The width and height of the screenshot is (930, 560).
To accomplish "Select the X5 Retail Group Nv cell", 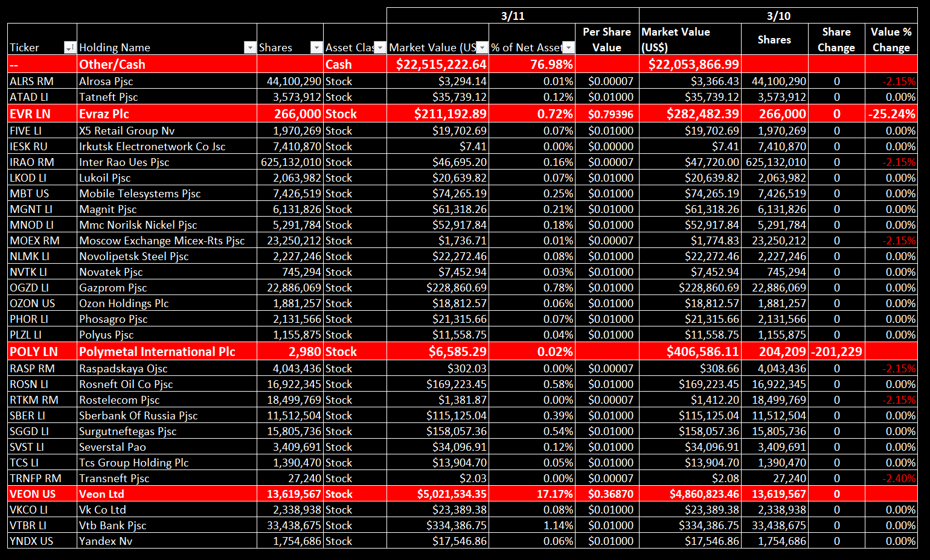I will click(167, 131).
